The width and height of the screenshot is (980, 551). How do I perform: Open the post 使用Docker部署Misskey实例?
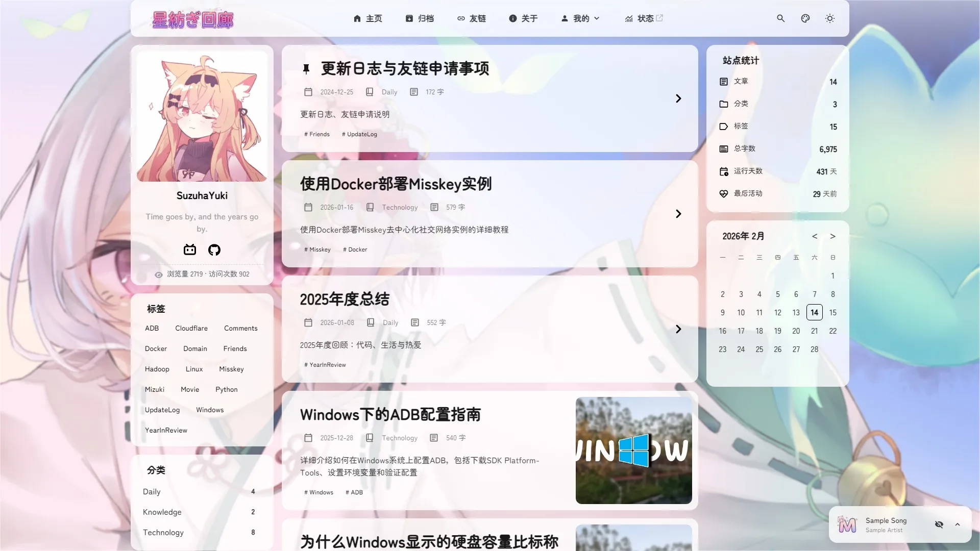(396, 184)
